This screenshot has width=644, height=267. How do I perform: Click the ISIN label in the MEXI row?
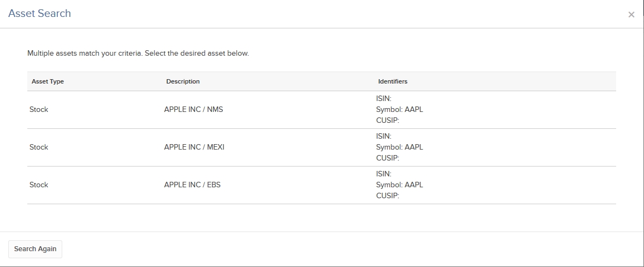(x=383, y=137)
